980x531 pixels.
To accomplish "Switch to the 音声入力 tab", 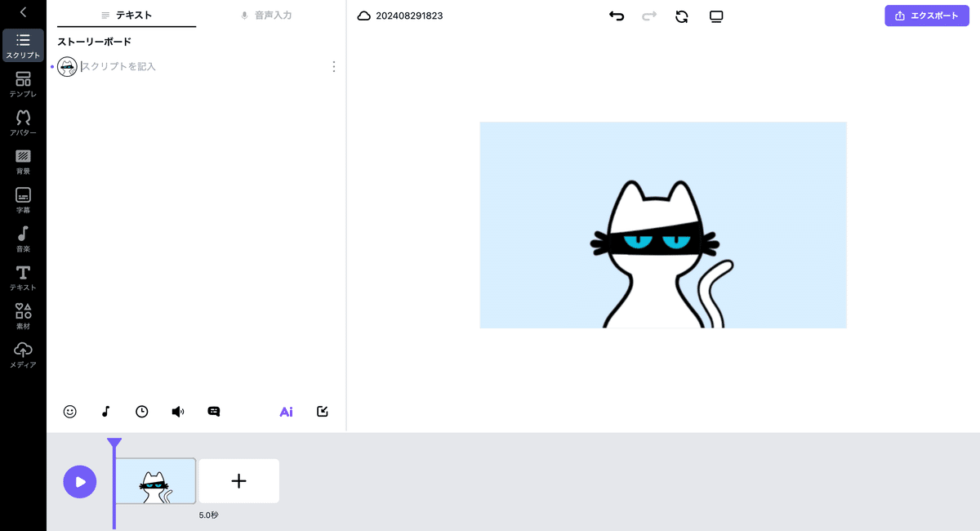I will tap(266, 15).
